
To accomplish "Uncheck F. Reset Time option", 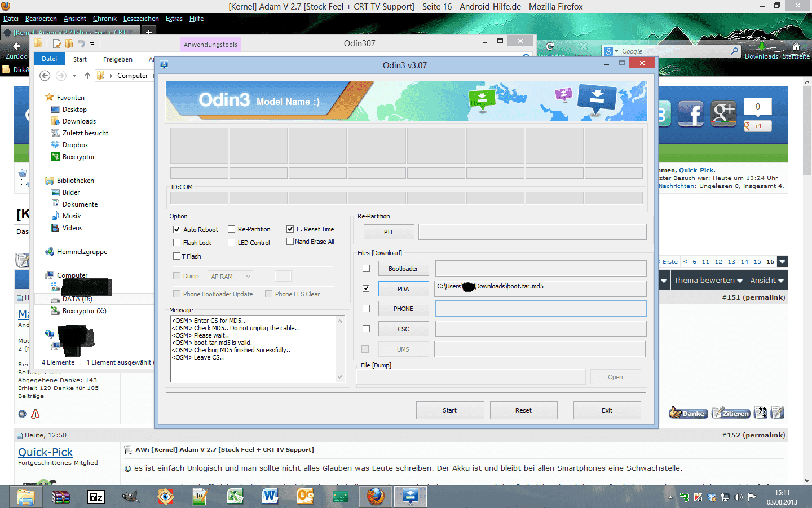I will (290, 229).
